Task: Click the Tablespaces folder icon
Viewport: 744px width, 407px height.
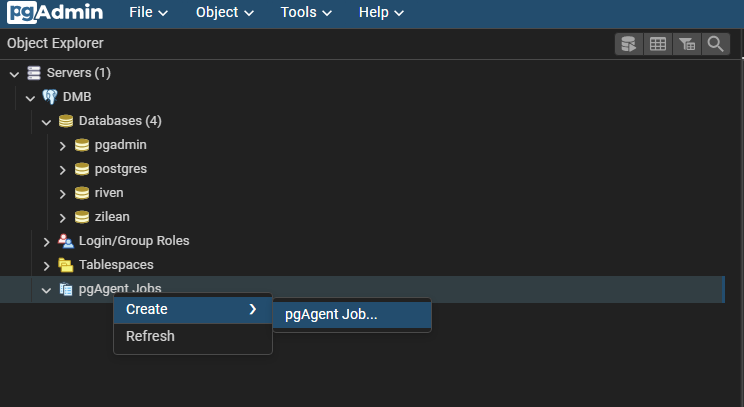Action: (66, 265)
